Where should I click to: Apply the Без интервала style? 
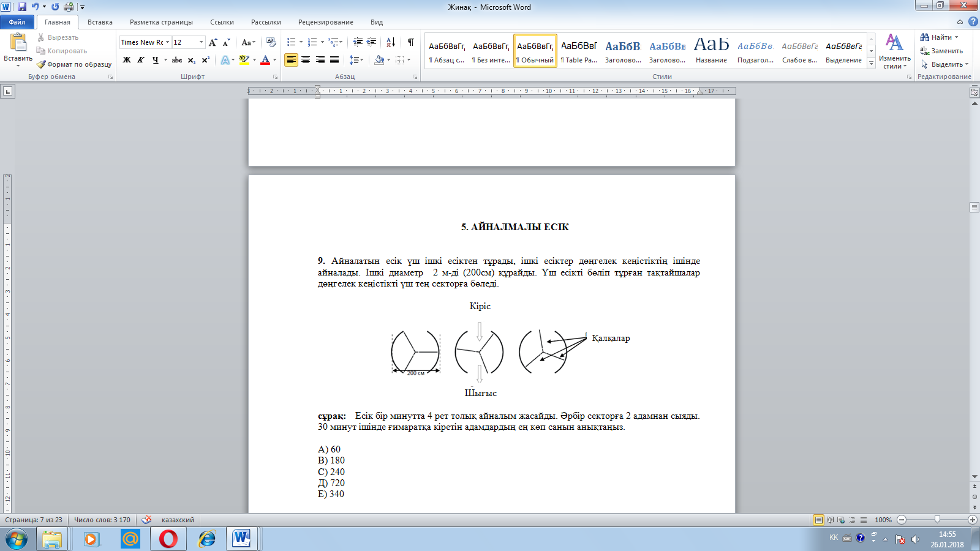[491, 51]
